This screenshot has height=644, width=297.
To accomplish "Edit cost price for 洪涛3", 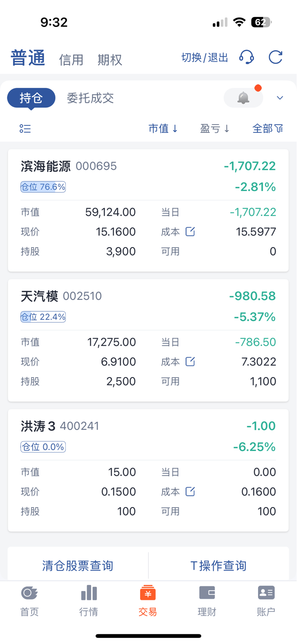I will coord(190,492).
